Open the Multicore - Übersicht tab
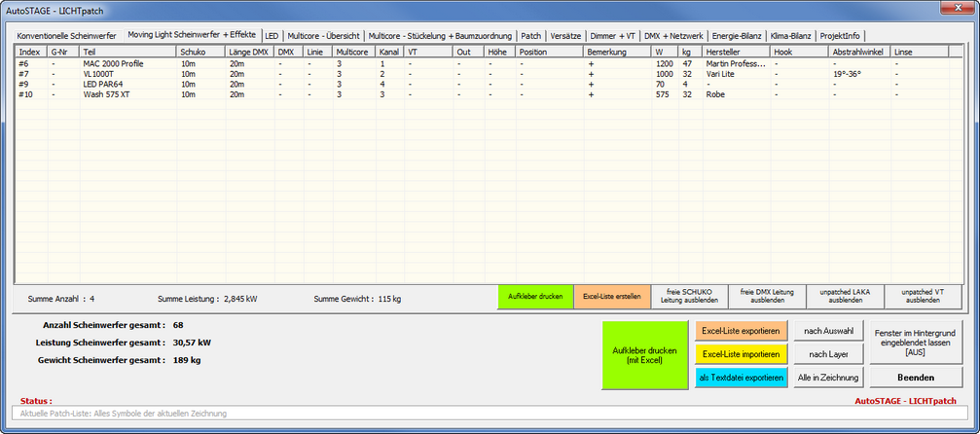This screenshot has width=980, height=434. pyautogui.click(x=323, y=36)
